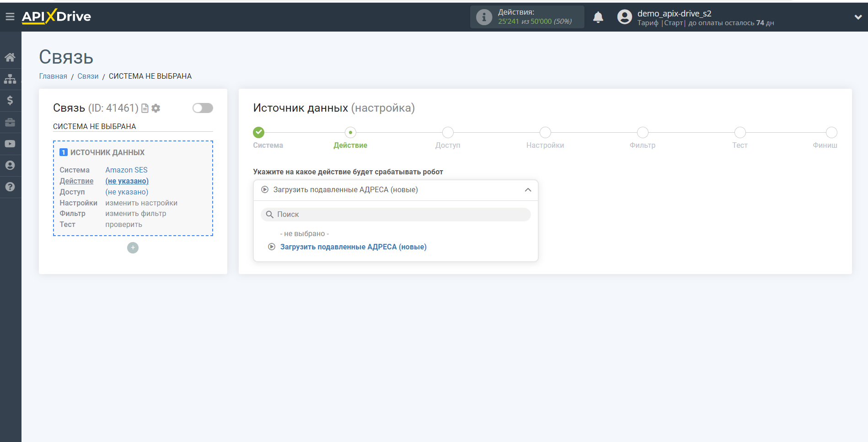Select the '- не выбрано -' option

point(305,234)
